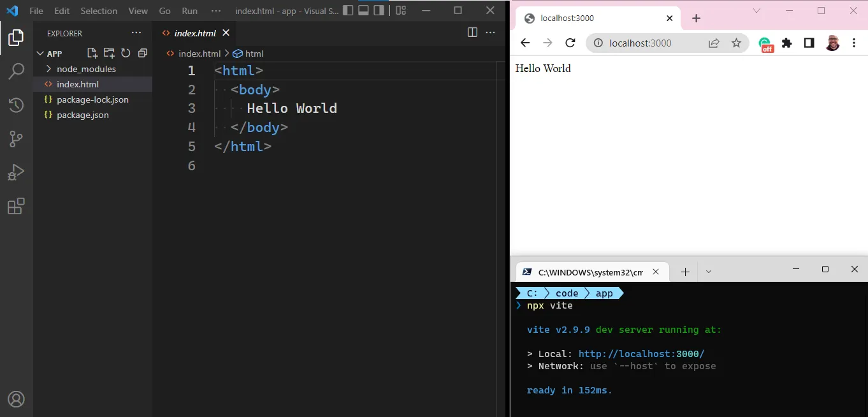Open a new terminal tab
Screen dimensions: 868x417
(685, 272)
